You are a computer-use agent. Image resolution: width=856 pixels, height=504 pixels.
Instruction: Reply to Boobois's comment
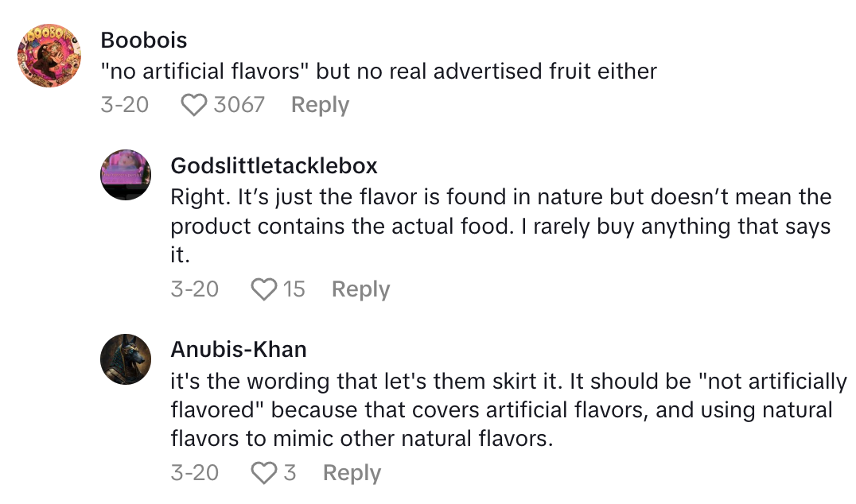pyautogui.click(x=320, y=105)
